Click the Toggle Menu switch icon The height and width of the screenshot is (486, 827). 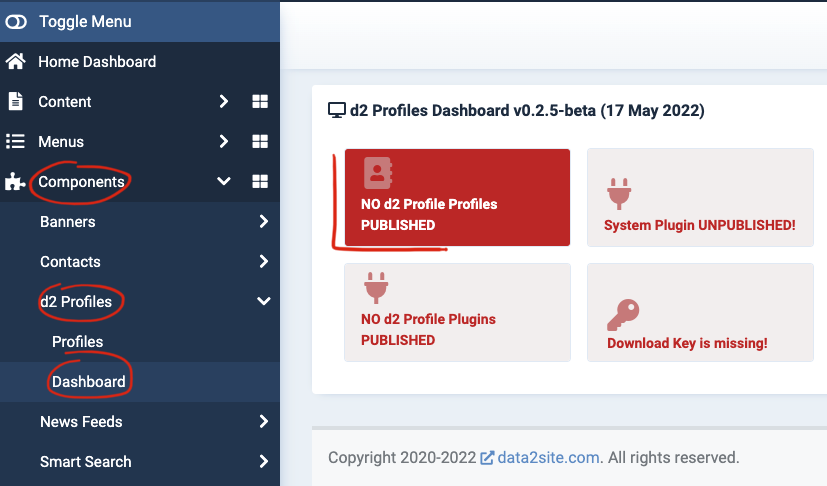click(x=16, y=22)
